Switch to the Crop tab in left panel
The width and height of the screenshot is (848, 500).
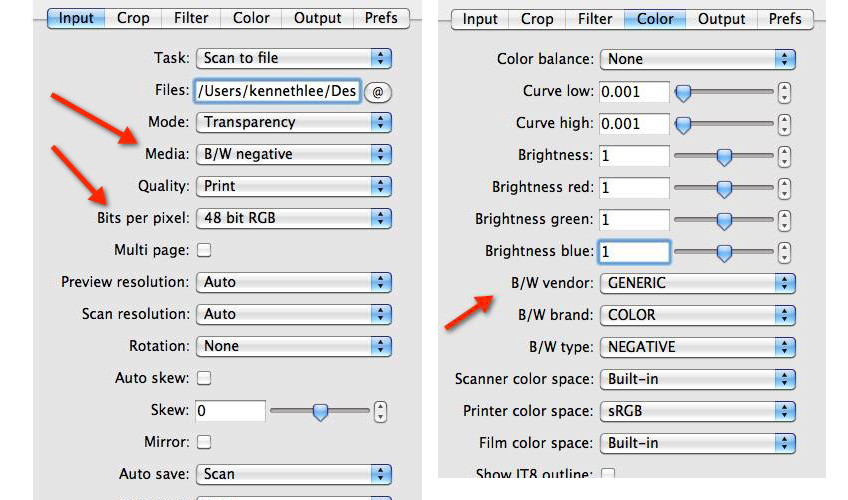click(x=133, y=18)
